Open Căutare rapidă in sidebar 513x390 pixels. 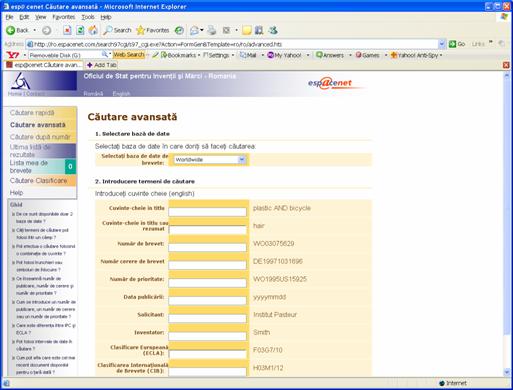(32, 113)
